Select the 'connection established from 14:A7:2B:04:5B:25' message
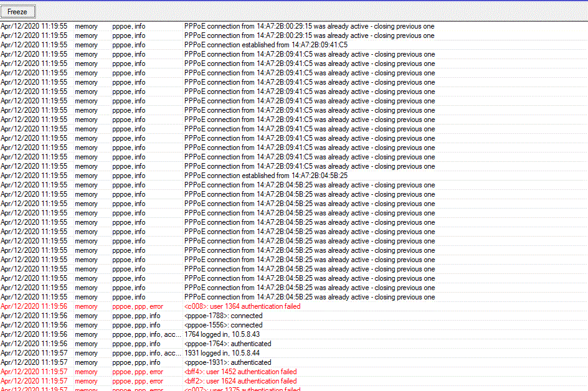This screenshot has height=391, width=588. [x=266, y=176]
